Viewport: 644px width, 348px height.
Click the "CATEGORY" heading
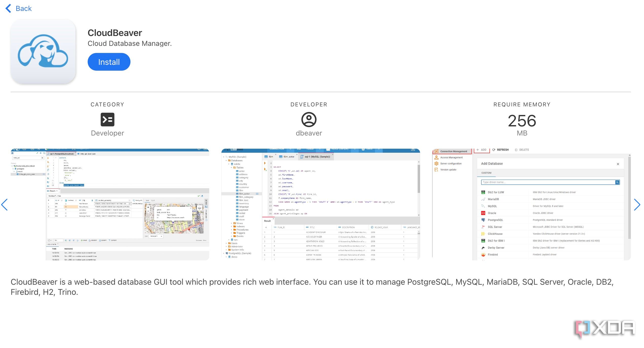(107, 105)
